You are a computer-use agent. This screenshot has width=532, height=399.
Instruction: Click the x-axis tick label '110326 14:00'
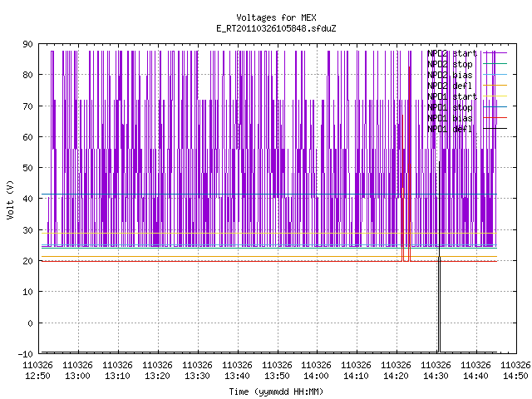pyautogui.click(x=316, y=371)
